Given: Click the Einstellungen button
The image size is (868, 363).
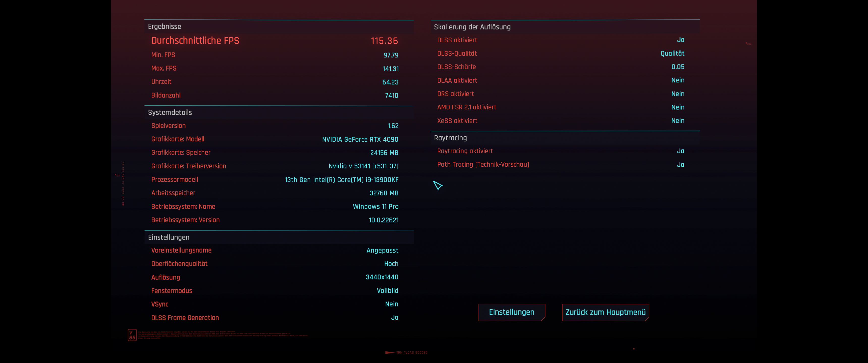Looking at the screenshot, I should pos(511,312).
